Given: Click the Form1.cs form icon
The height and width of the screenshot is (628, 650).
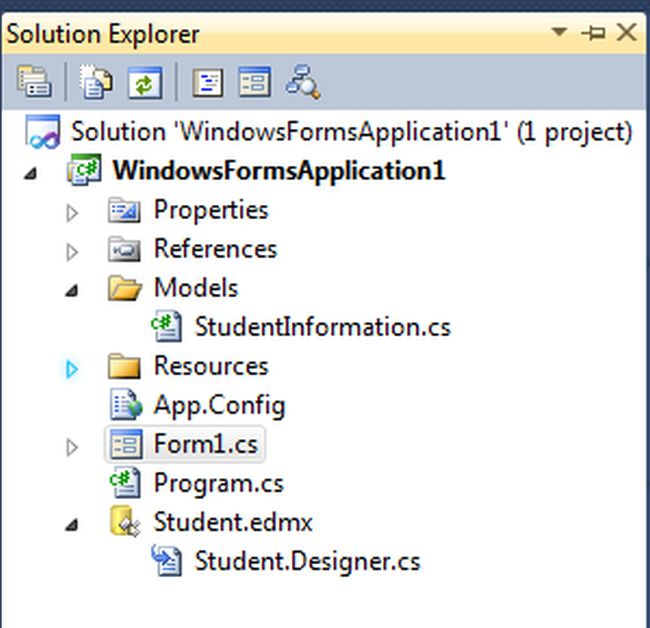Looking at the screenshot, I should pyautogui.click(x=126, y=445).
